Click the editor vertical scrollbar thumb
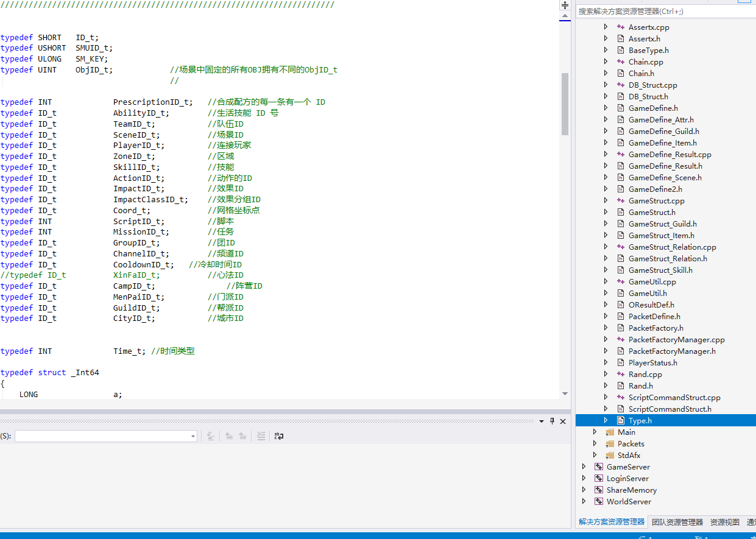This screenshot has height=539, width=756. point(565,104)
